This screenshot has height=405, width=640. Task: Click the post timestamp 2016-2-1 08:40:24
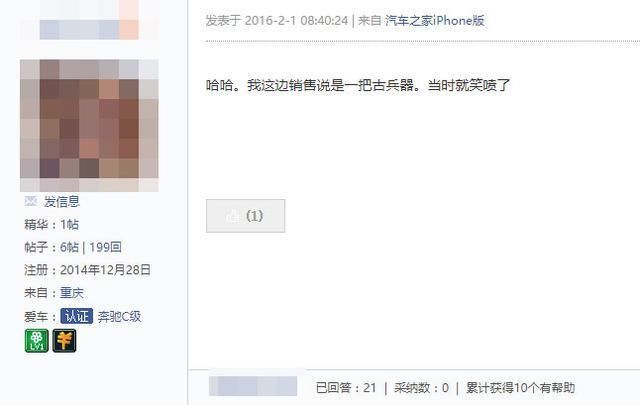pos(296,20)
